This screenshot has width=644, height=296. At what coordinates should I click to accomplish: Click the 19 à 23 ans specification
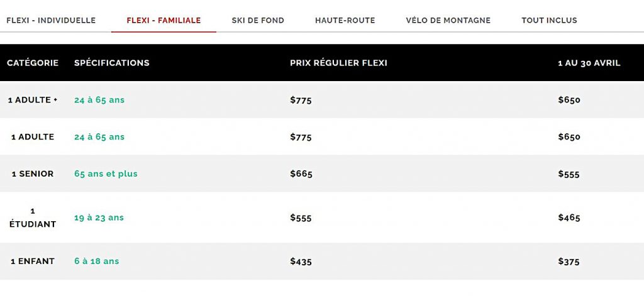pyautogui.click(x=99, y=217)
